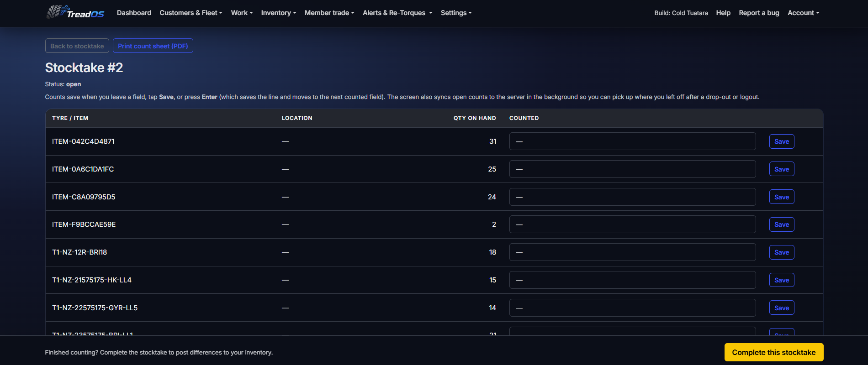The height and width of the screenshot is (365, 868).
Task: Print count sheet as PDF
Action: 153,46
